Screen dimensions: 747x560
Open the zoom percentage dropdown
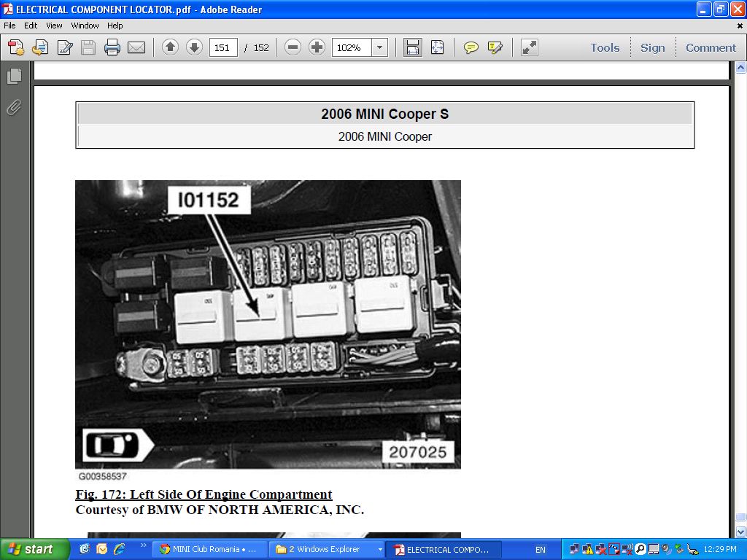pos(379,48)
